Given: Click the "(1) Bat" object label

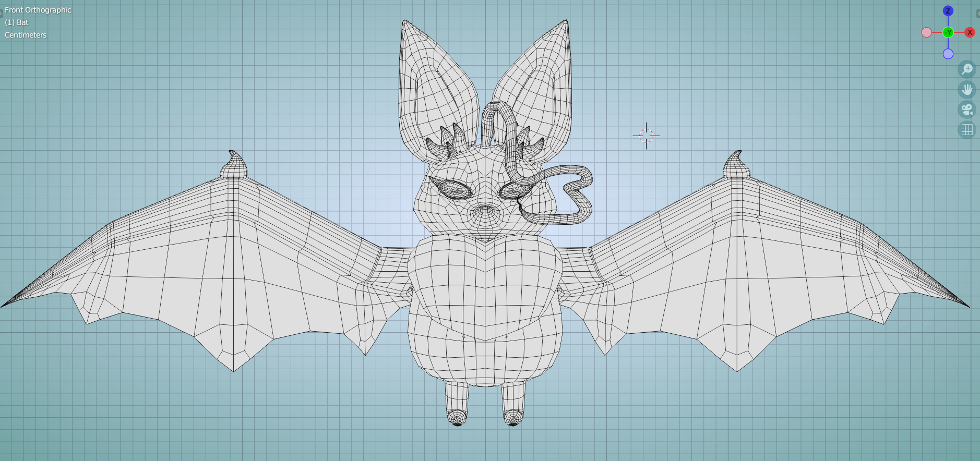Looking at the screenshot, I should pos(17,22).
